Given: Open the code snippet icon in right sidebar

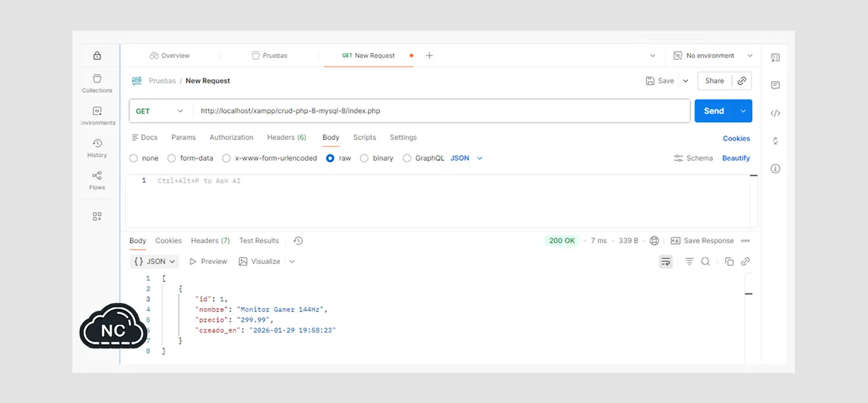Looking at the screenshot, I should [x=775, y=113].
